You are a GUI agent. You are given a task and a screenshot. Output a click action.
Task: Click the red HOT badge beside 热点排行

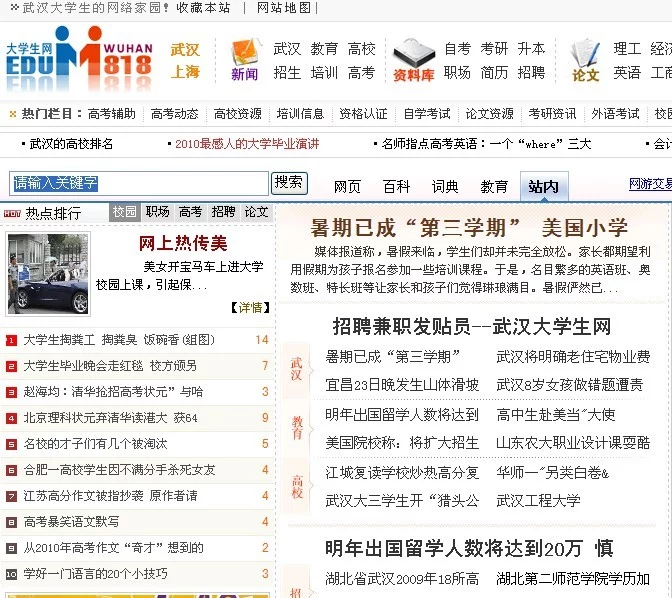12,213
